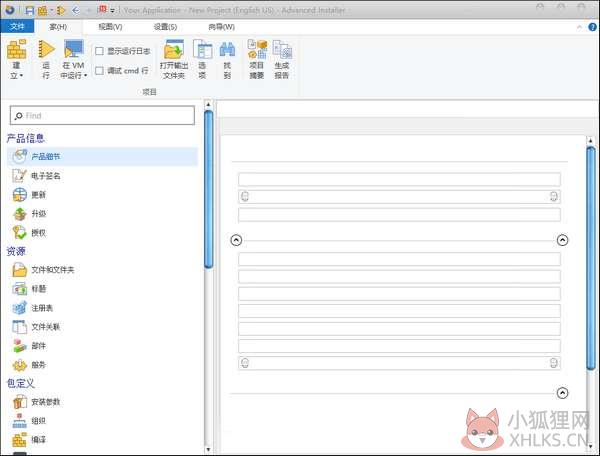600x456 pixels.
Task: Open the Customize Quick Access Toolbar dropdown
Action: [112, 11]
